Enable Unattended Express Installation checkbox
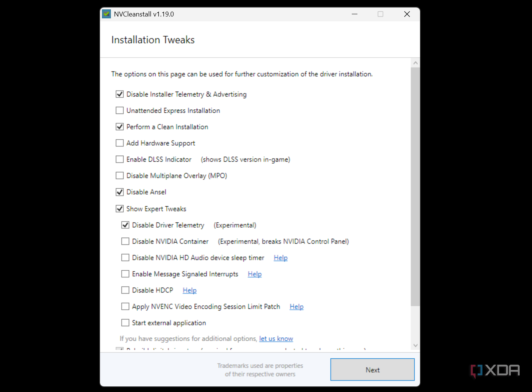This screenshot has width=532, height=392. [x=120, y=110]
